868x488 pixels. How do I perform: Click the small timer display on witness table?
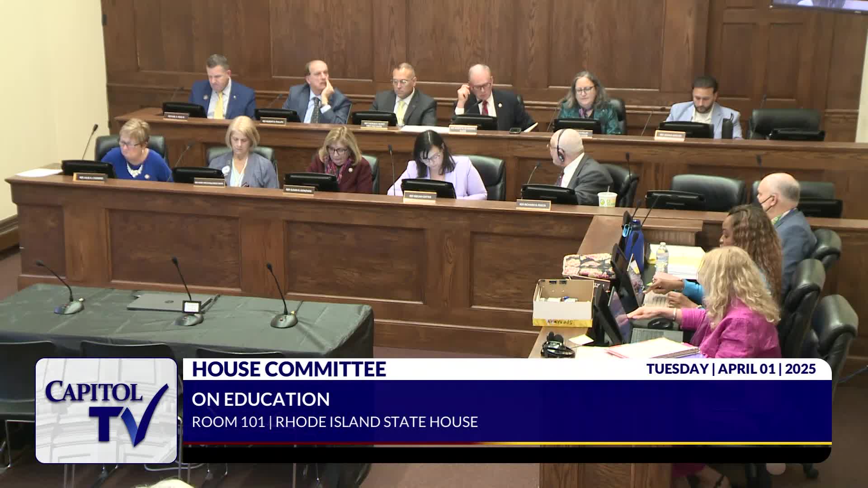tap(192, 306)
